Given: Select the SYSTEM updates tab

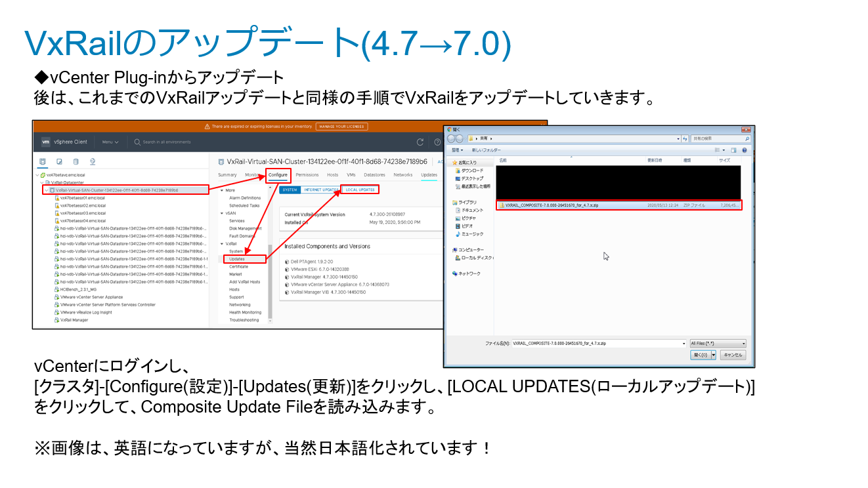Looking at the screenshot, I should click(x=290, y=190).
